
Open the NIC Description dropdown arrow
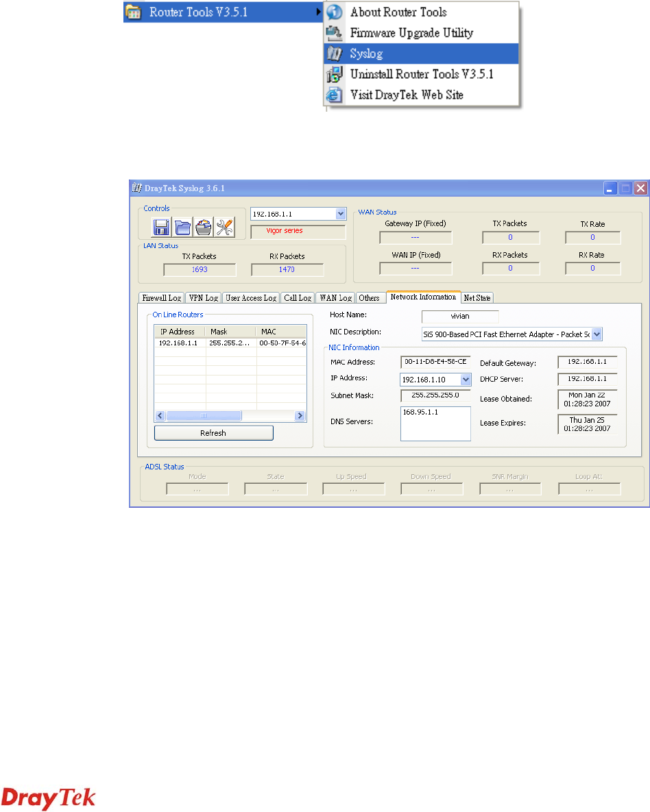click(x=597, y=334)
